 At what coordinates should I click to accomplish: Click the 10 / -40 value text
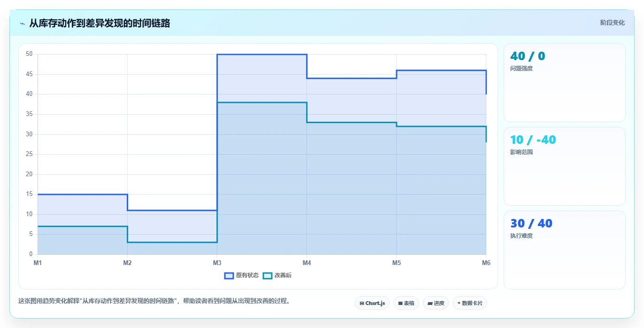533,140
